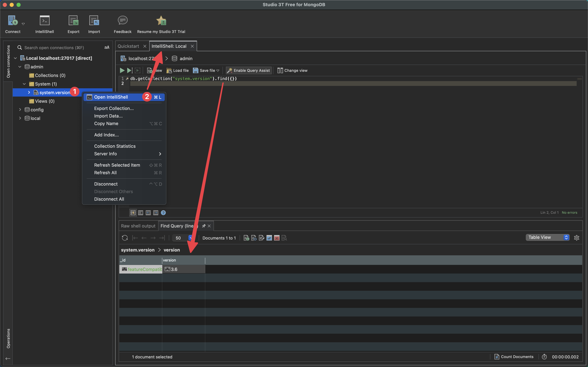The width and height of the screenshot is (588, 367).
Task: Enable Query Assist
Action: pos(249,70)
